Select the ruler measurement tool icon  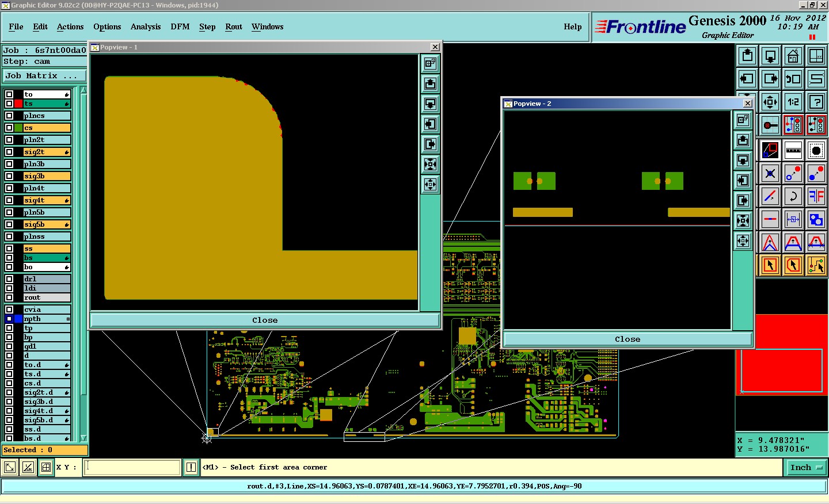pos(793,150)
